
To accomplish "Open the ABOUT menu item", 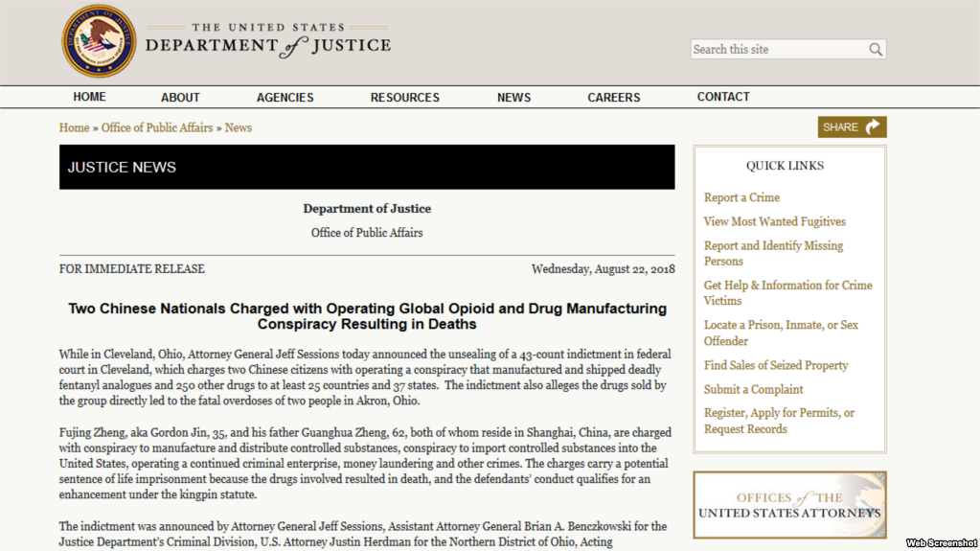I will (180, 98).
